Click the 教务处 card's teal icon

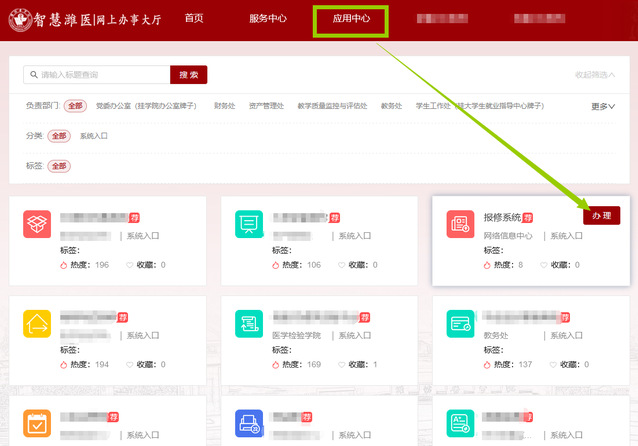(x=460, y=323)
